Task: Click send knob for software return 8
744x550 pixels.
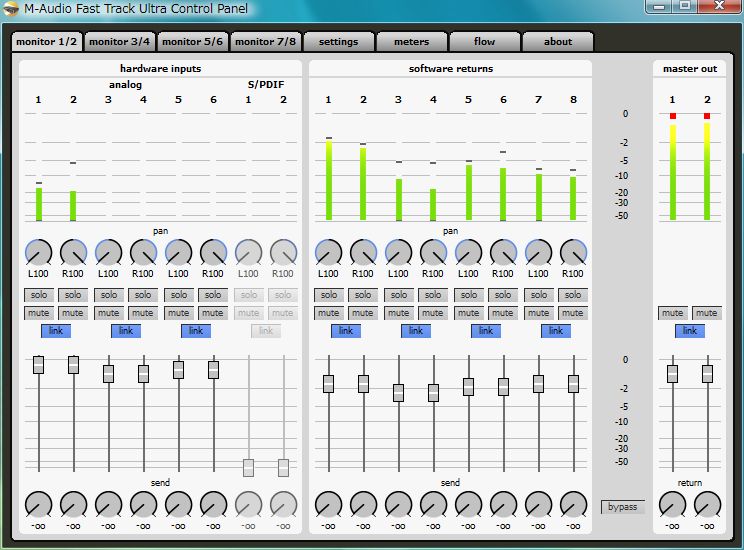Action: tap(574, 505)
